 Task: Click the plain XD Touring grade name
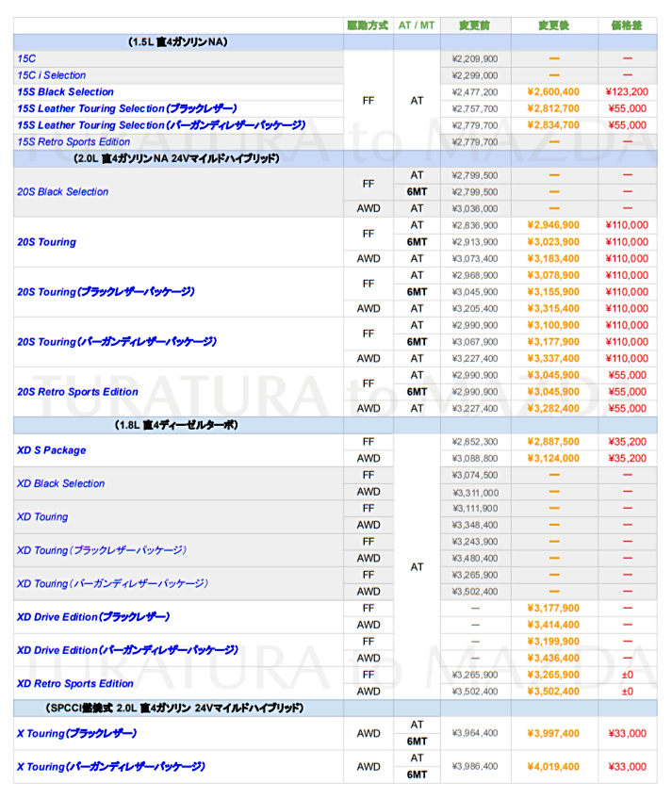pyautogui.click(x=42, y=516)
